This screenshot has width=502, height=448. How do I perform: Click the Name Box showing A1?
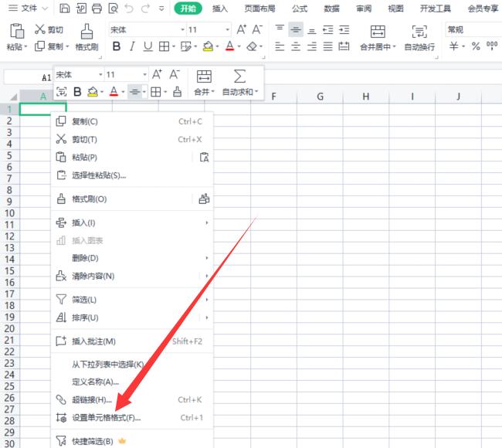tap(28, 77)
